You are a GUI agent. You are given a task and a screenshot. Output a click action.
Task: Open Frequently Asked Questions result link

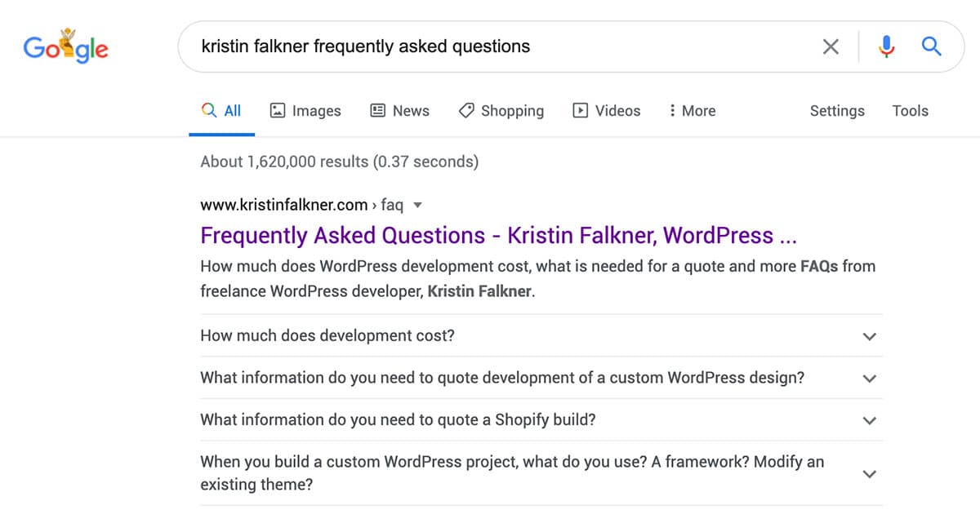coord(498,236)
